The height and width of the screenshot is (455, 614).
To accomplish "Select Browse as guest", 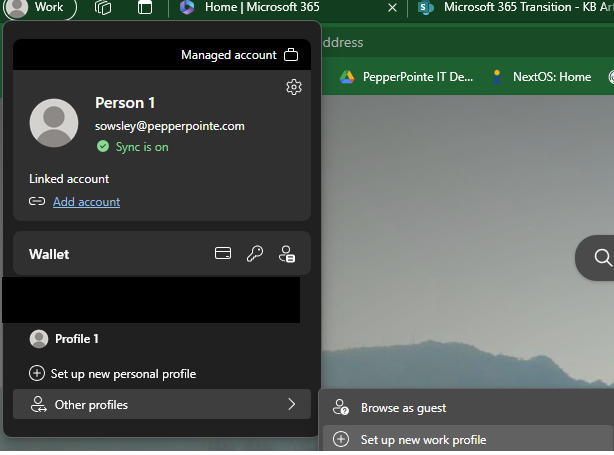I will pyautogui.click(x=468, y=408).
